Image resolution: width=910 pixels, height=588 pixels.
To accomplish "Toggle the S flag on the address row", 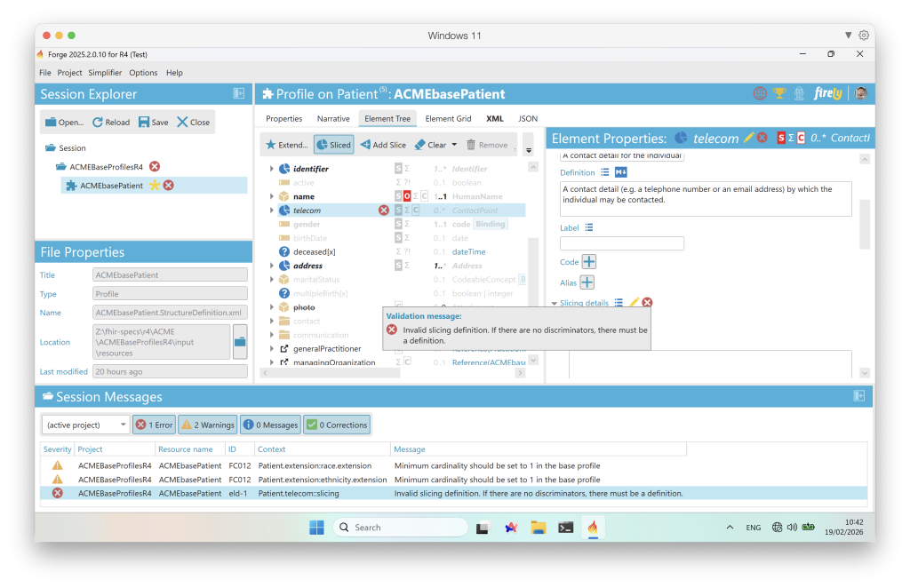I will (399, 266).
